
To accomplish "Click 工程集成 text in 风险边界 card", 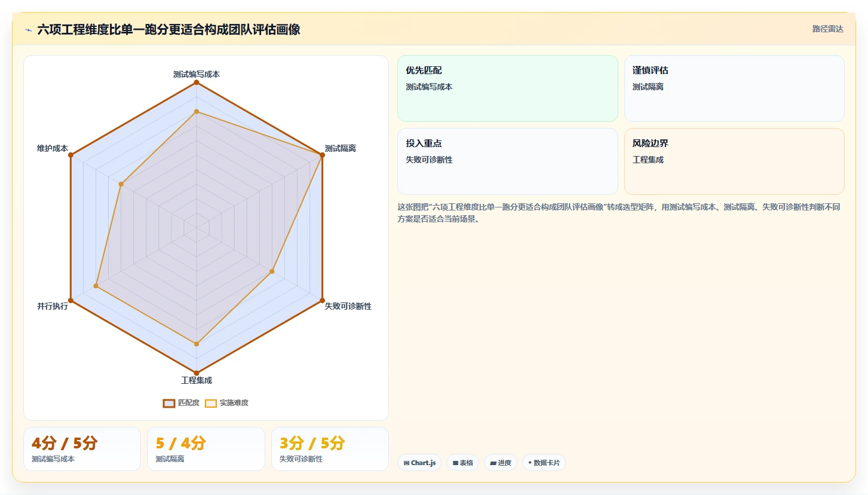I will click(648, 160).
